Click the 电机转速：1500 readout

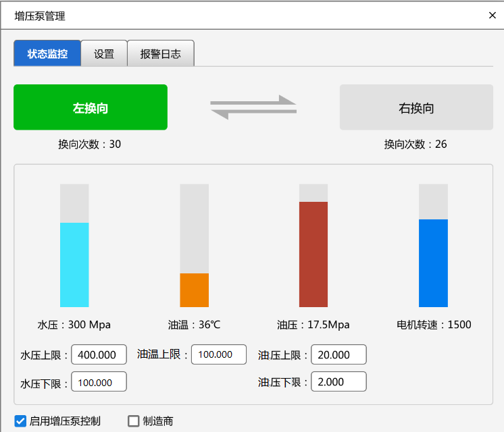434,325
